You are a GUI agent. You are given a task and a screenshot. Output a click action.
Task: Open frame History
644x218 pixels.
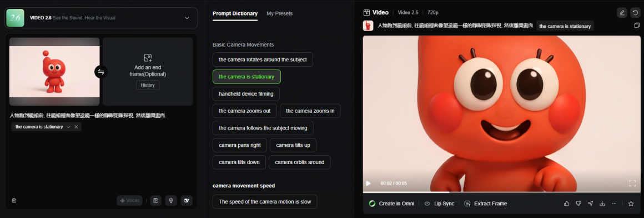[x=148, y=85]
